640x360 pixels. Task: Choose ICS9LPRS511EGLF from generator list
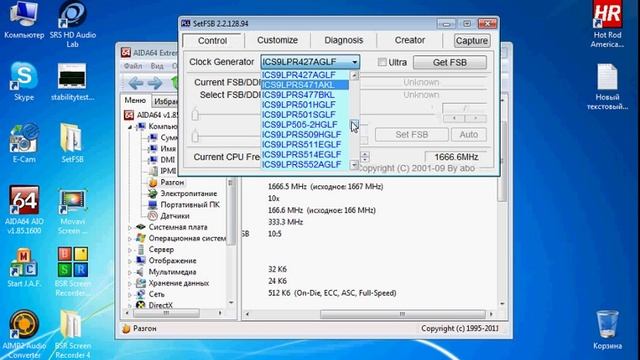305,144
